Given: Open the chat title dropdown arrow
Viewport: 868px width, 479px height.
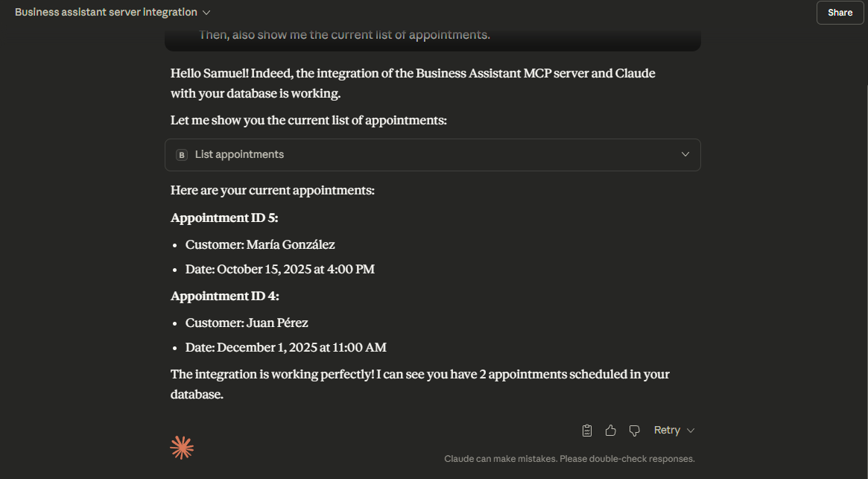Looking at the screenshot, I should [206, 13].
